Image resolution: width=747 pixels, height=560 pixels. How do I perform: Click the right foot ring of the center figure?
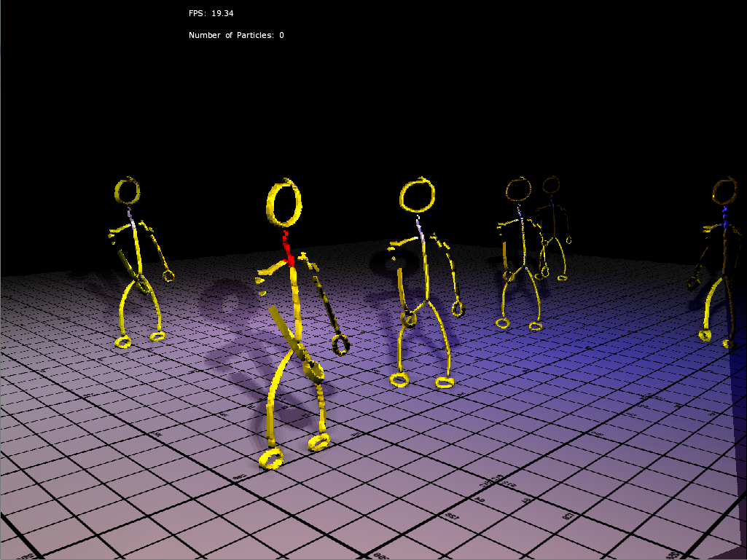(x=445, y=382)
